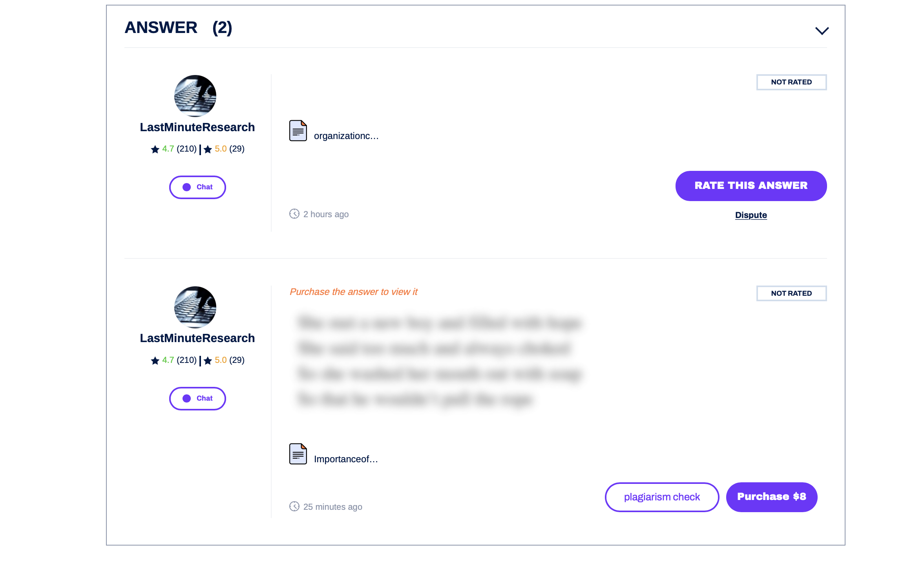Open chat in the first answer
The width and height of the screenshot is (924, 575).
tap(197, 187)
